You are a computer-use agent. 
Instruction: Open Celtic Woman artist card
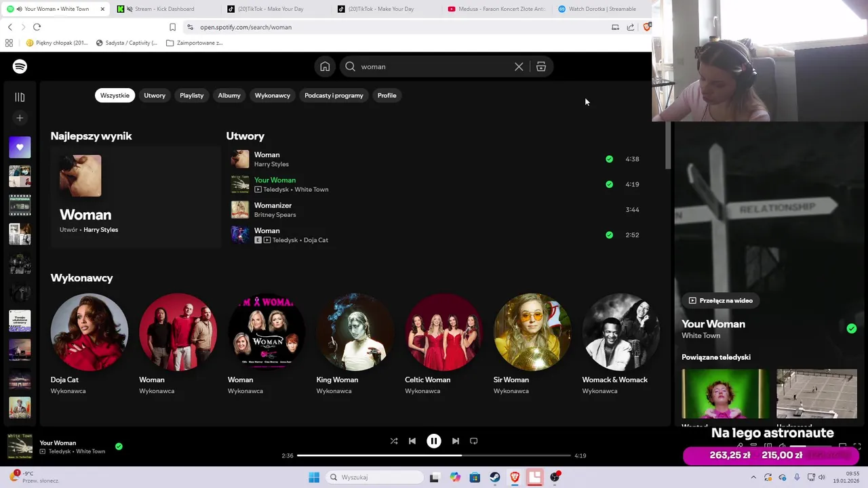[x=444, y=344]
